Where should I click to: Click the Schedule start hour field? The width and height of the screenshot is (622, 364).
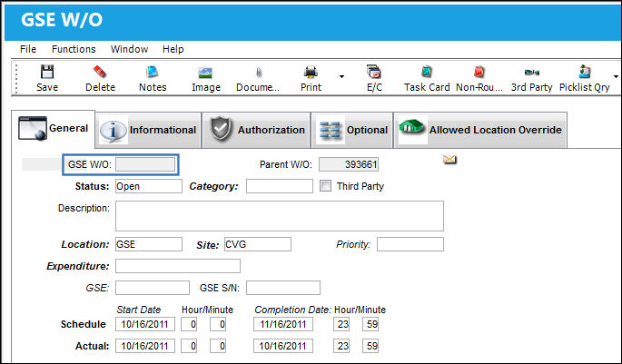[x=189, y=324]
